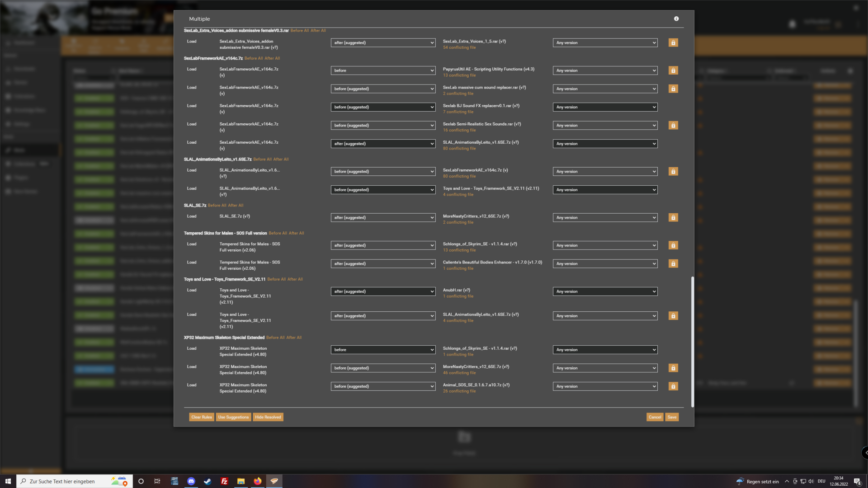This screenshot has width=868, height=488.
Task: Open File Explorer from the taskbar
Action: 241,481
